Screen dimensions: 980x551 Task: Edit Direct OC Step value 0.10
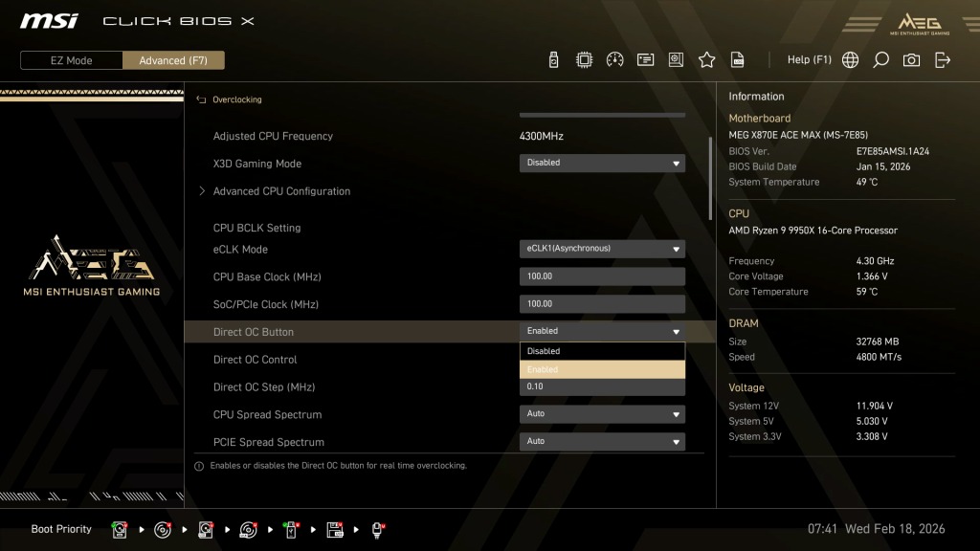[602, 386]
